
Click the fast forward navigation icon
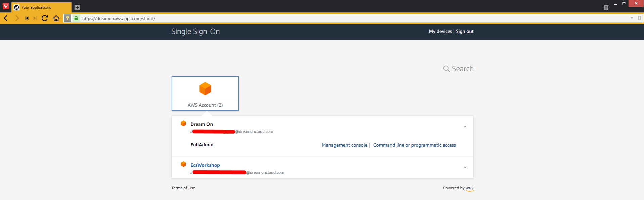[35, 18]
